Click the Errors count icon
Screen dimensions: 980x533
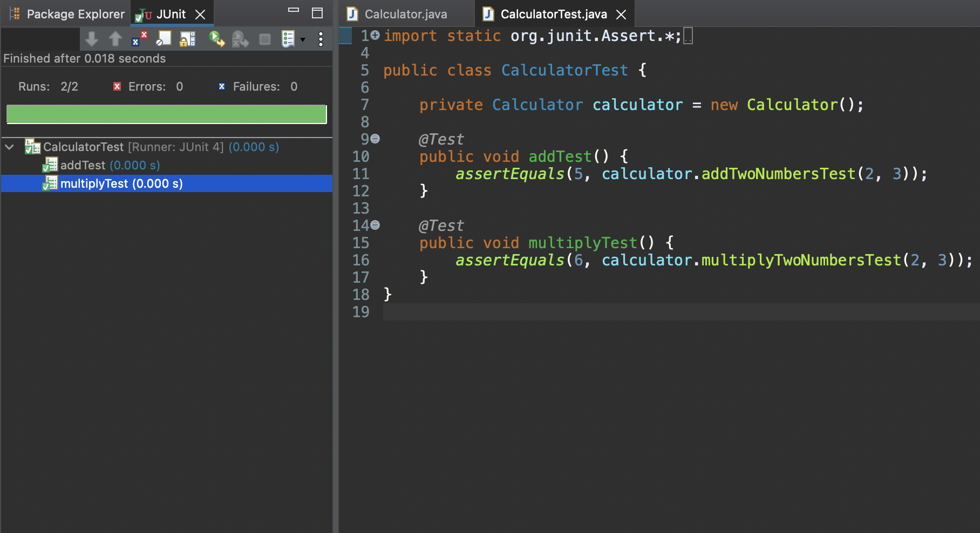(x=117, y=86)
